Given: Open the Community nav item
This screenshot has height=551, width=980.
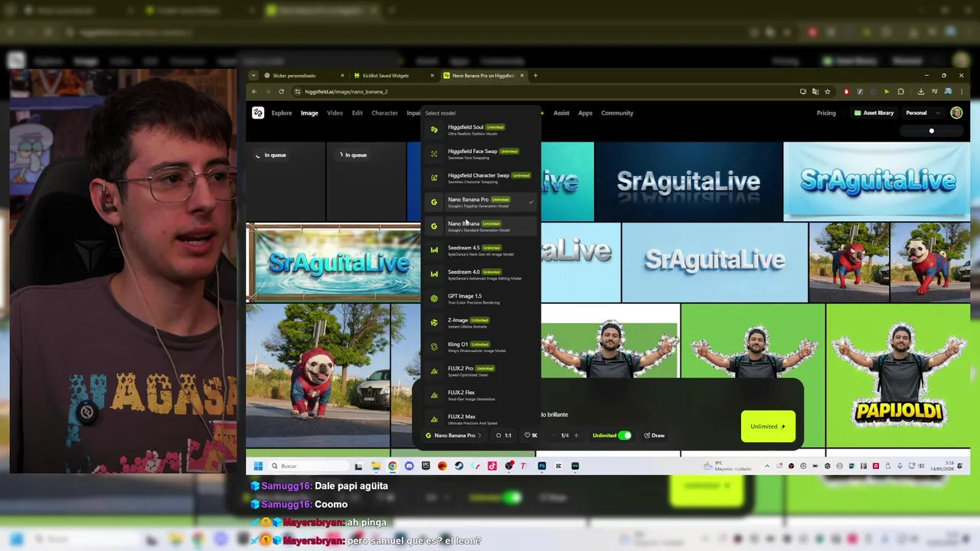Looking at the screenshot, I should pyautogui.click(x=617, y=112).
